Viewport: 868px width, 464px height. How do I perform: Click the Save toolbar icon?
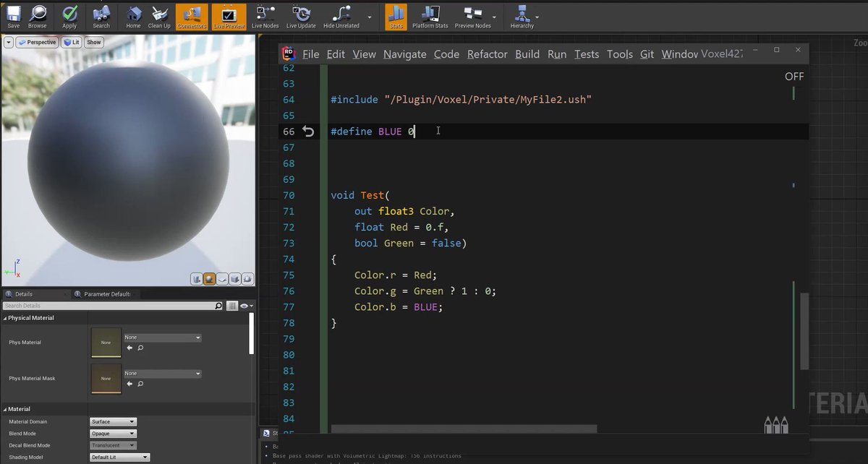click(x=13, y=13)
